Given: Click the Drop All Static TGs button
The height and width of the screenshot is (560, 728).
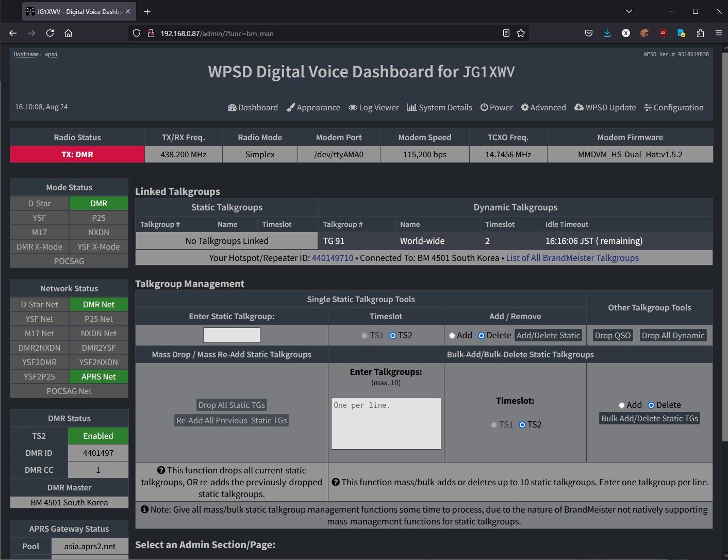Looking at the screenshot, I should pyautogui.click(x=231, y=405).
